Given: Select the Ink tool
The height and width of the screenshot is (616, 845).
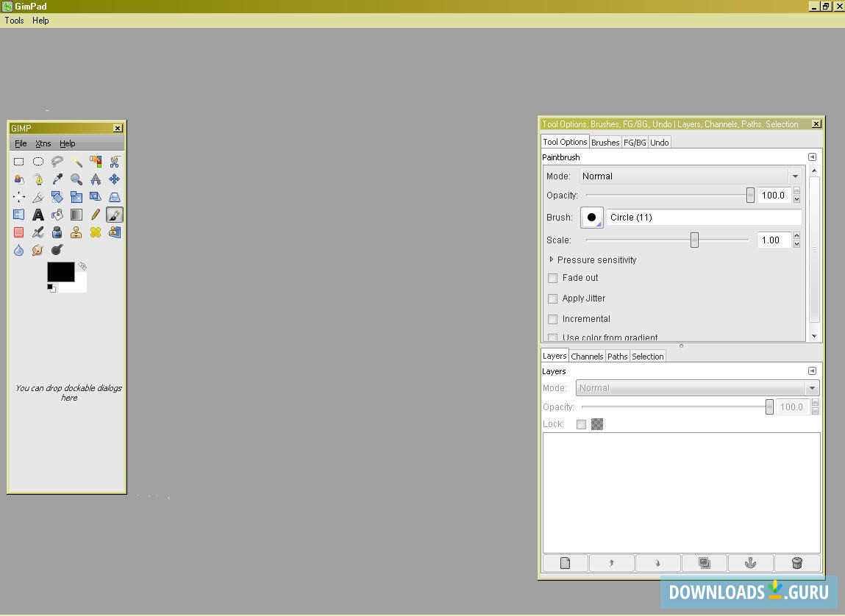Looking at the screenshot, I should [x=57, y=232].
